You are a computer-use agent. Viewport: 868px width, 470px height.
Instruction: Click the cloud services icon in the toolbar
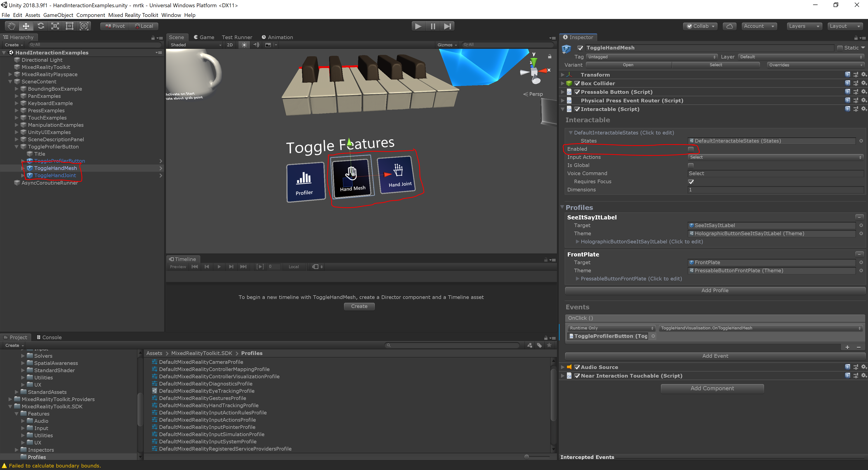(729, 26)
